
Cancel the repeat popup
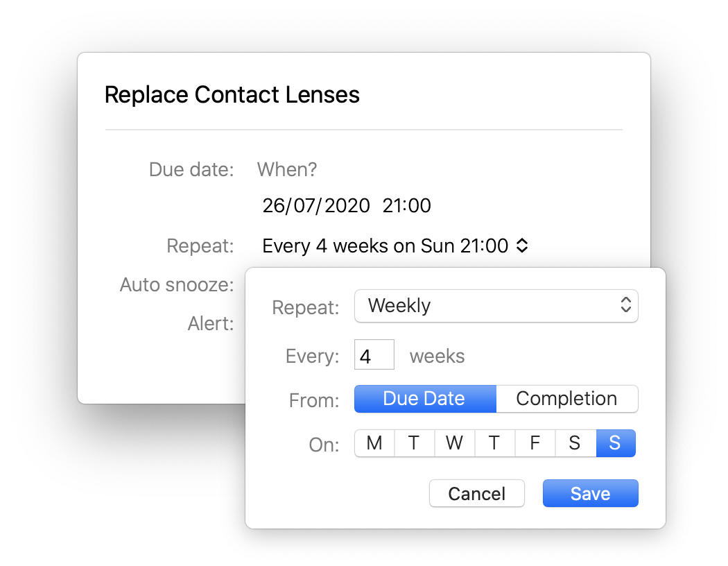pos(477,494)
